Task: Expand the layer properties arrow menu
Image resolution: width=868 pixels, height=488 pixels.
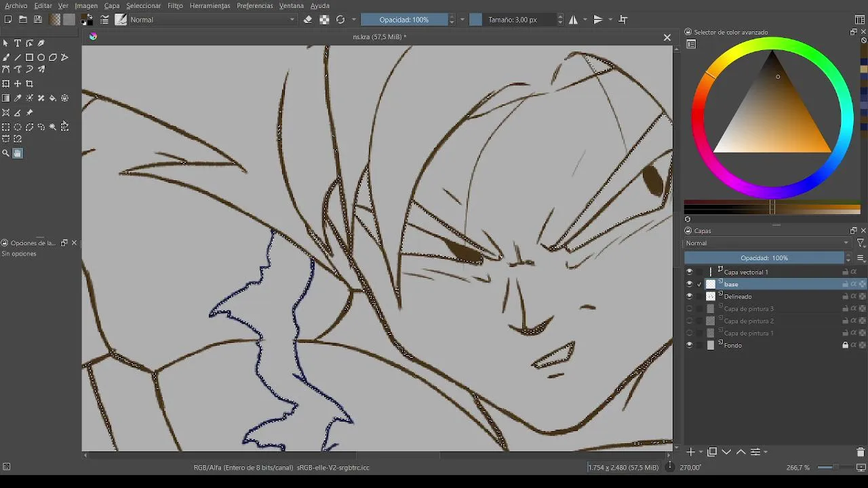Action: (x=766, y=452)
